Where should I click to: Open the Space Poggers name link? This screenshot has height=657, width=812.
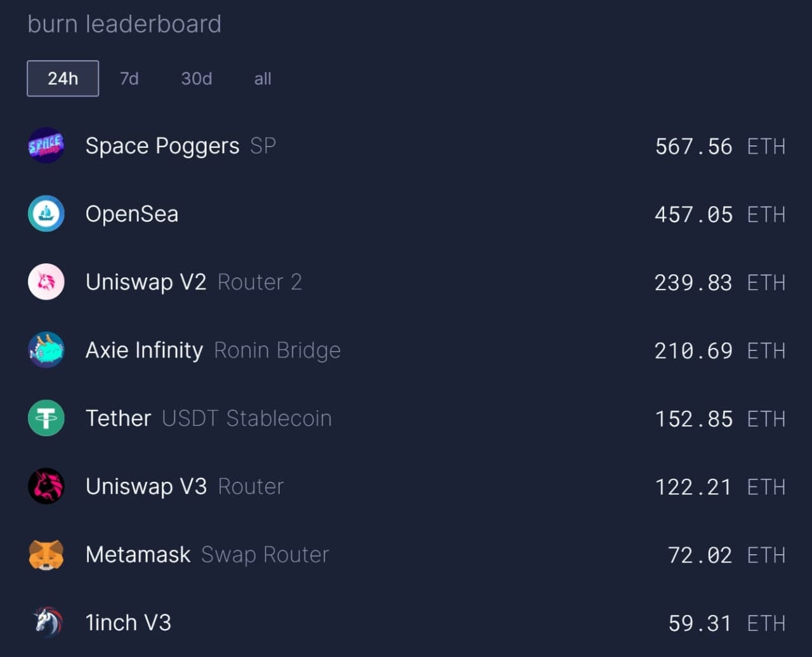click(x=162, y=146)
